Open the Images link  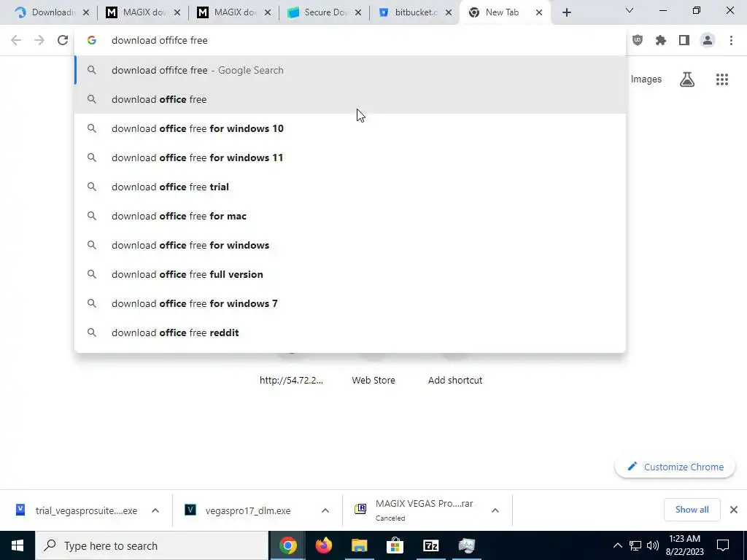(646, 79)
